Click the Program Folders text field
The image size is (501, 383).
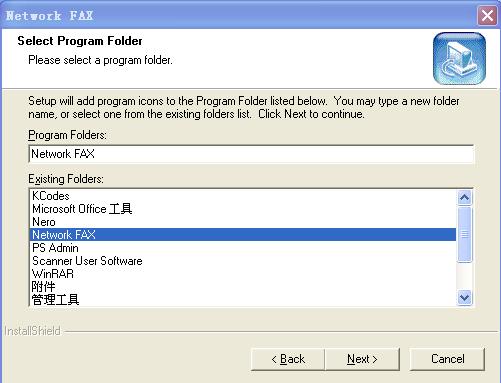[251, 154]
